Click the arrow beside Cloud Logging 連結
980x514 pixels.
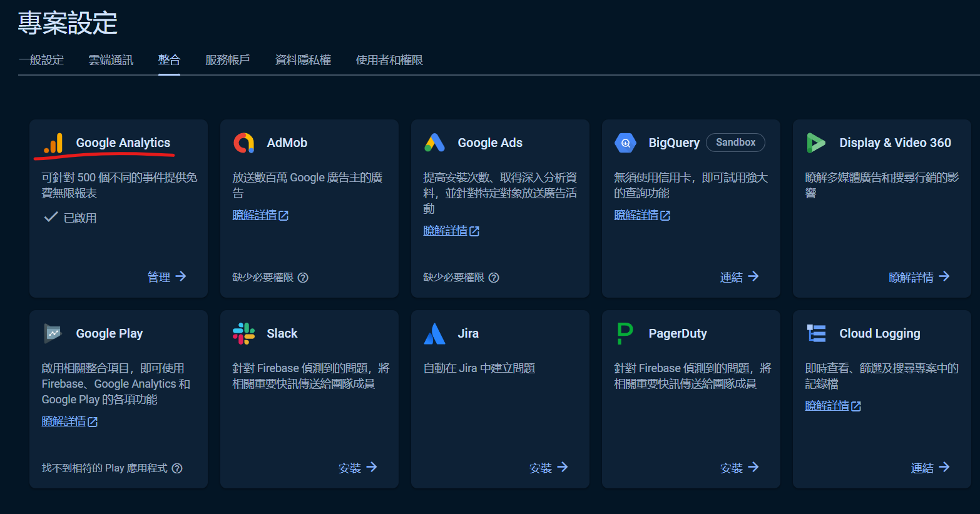tap(944, 467)
